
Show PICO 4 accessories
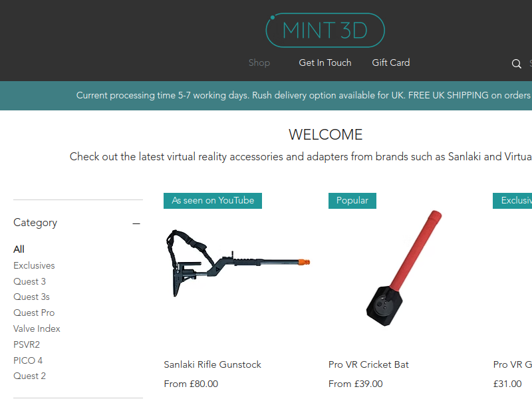pos(28,360)
